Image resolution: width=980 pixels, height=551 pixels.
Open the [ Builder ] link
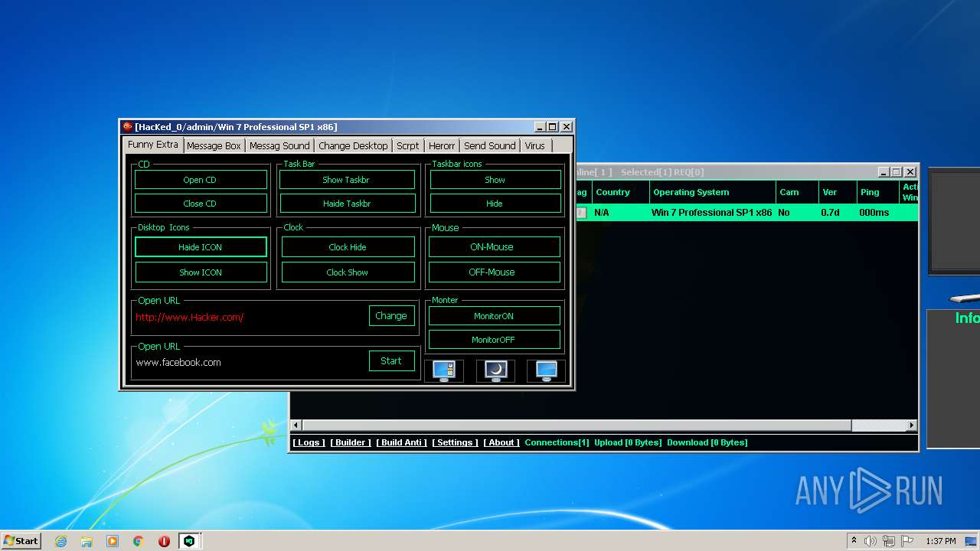[351, 442]
